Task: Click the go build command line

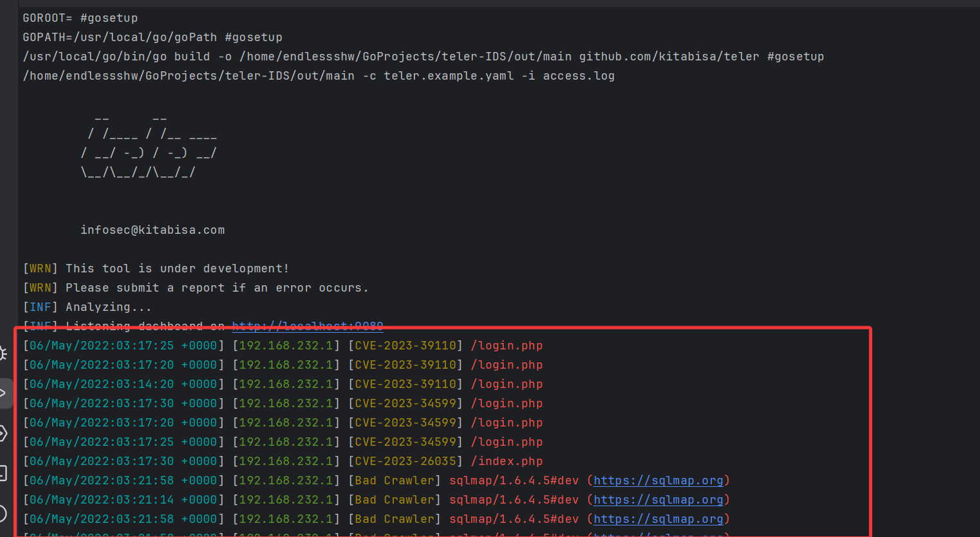Action: (423, 57)
